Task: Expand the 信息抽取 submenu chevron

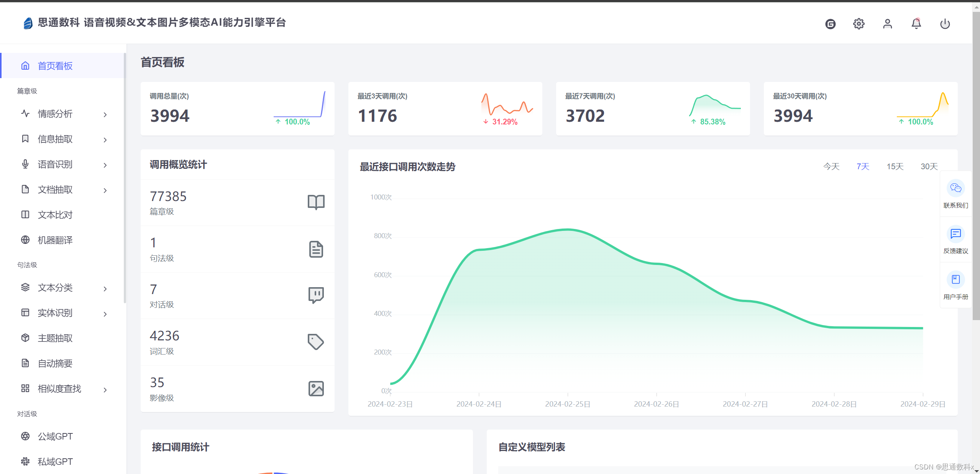Action: [105, 140]
